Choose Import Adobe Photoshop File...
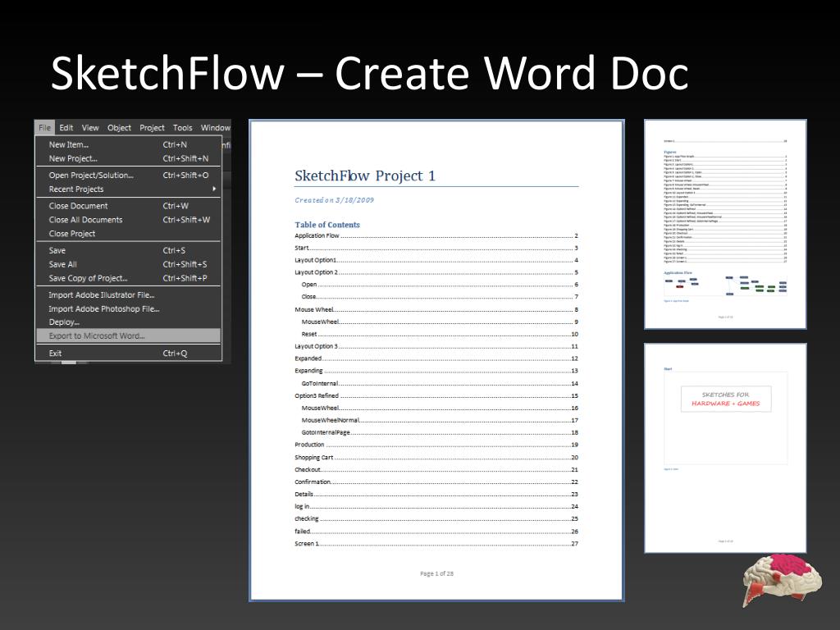The image size is (840, 630). click(129, 308)
